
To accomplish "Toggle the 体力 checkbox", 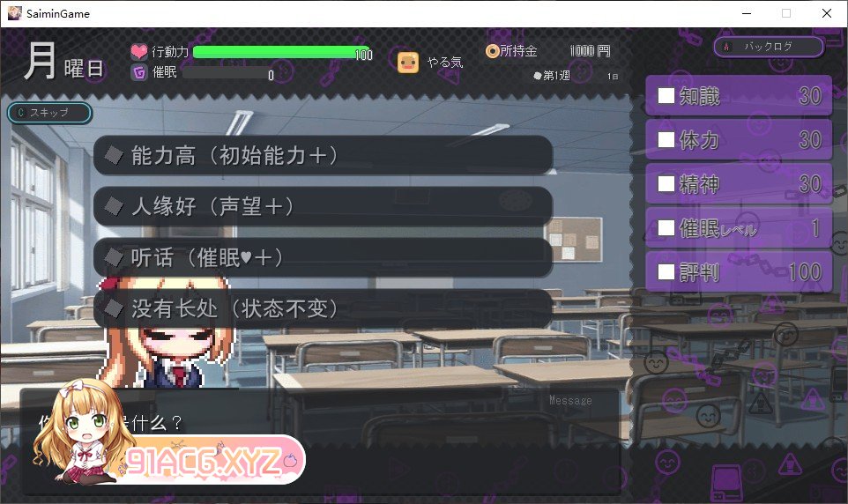I will (666, 139).
